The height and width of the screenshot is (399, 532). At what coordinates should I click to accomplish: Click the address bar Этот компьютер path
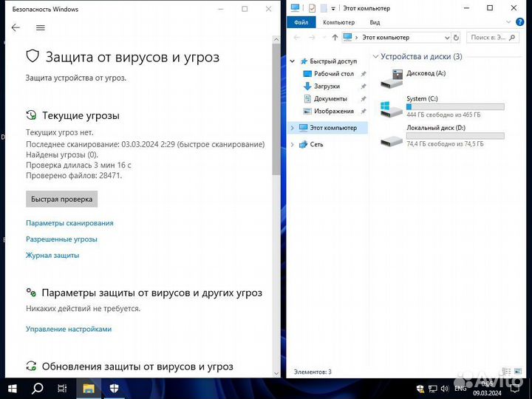(386, 38)
